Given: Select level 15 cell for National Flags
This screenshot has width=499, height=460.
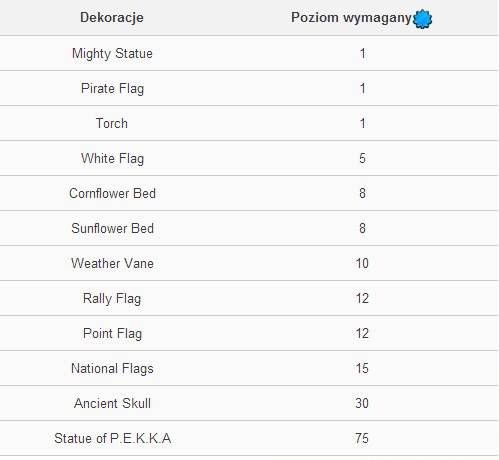Looking at the screenshot, I should (x=362, y=368).
